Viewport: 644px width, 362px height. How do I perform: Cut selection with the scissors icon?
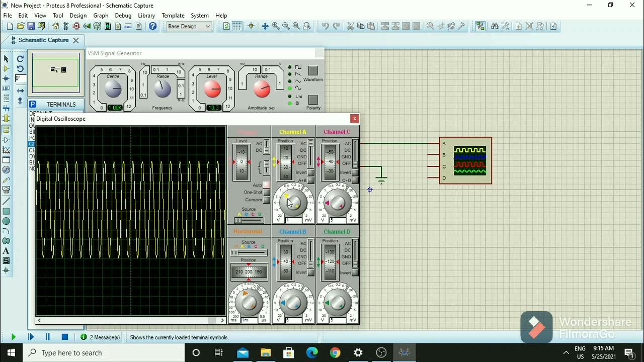(350, 26)
